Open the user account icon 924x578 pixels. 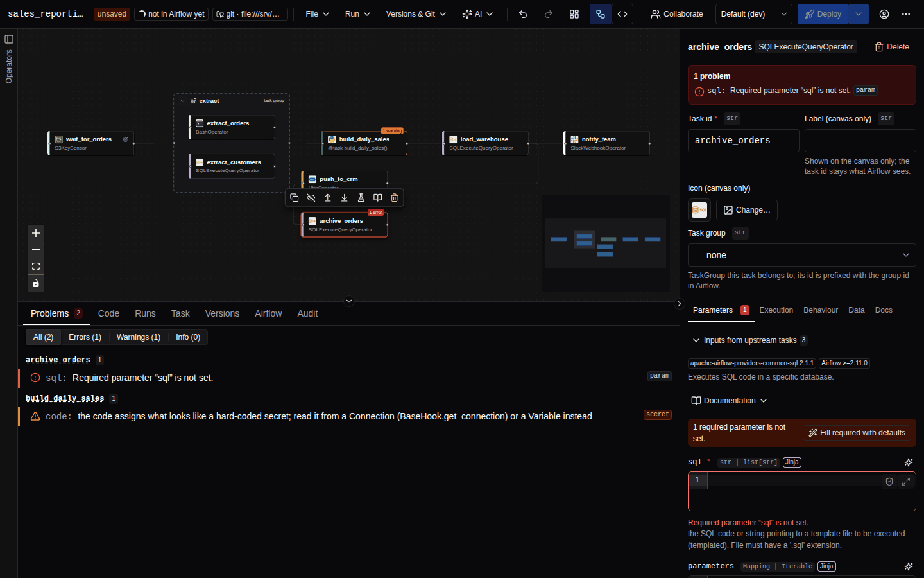point(884,14)
